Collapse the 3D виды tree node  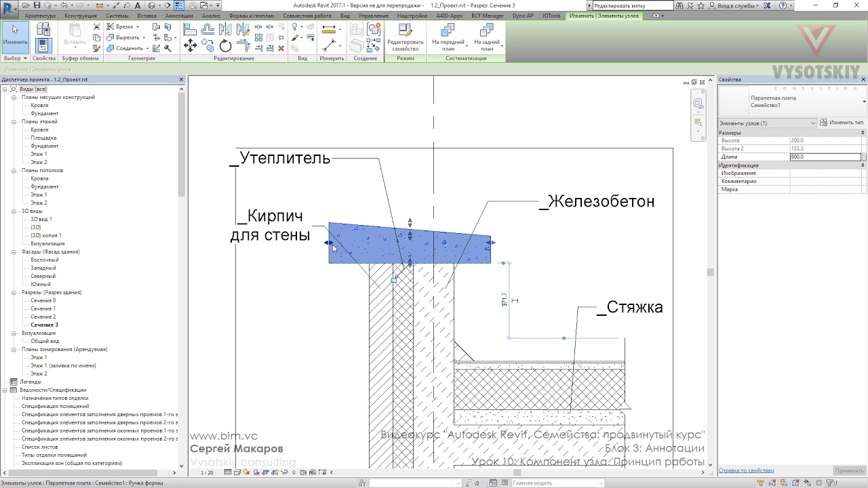click(14, 211)
